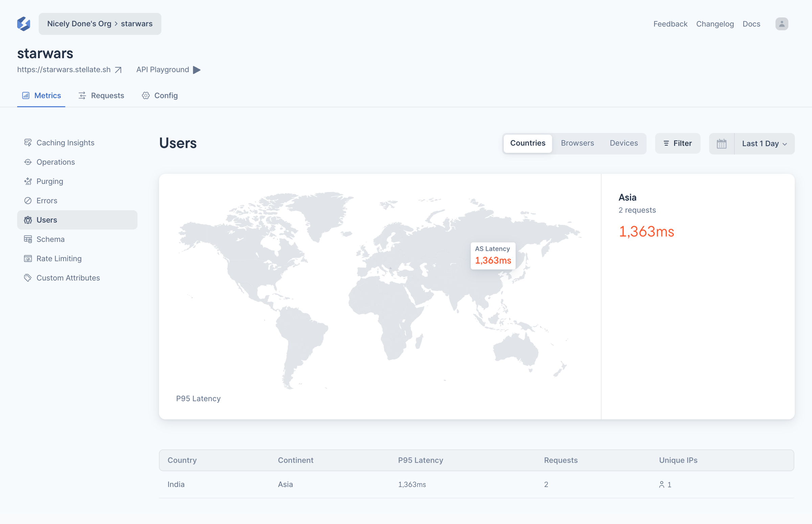Image resolution: width=812 pixels, height=524 pixels.
Task: Click the Operations sidebar icon
Action: 28,162
